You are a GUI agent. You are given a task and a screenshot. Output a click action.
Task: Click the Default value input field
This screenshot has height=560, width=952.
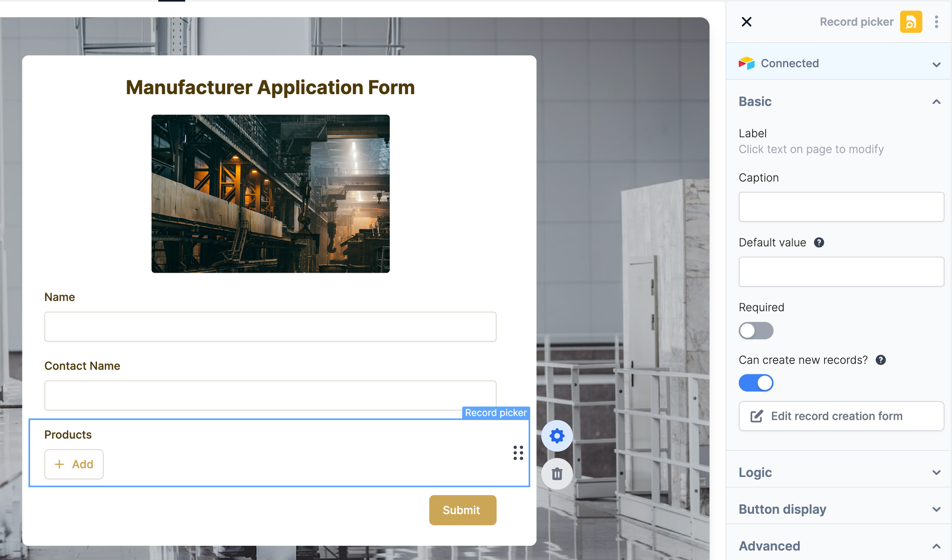tap(841, 271)
